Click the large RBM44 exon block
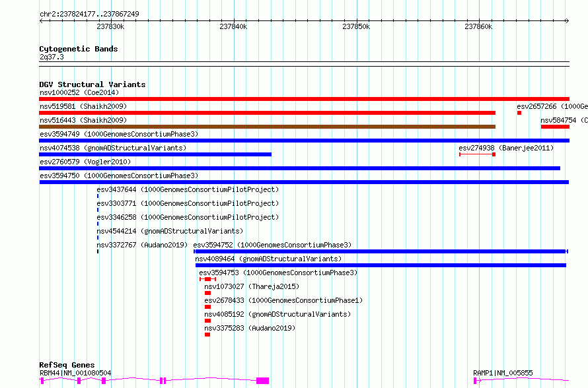Image resolution: width=588 pixels, height=388 pixels. 262,381
